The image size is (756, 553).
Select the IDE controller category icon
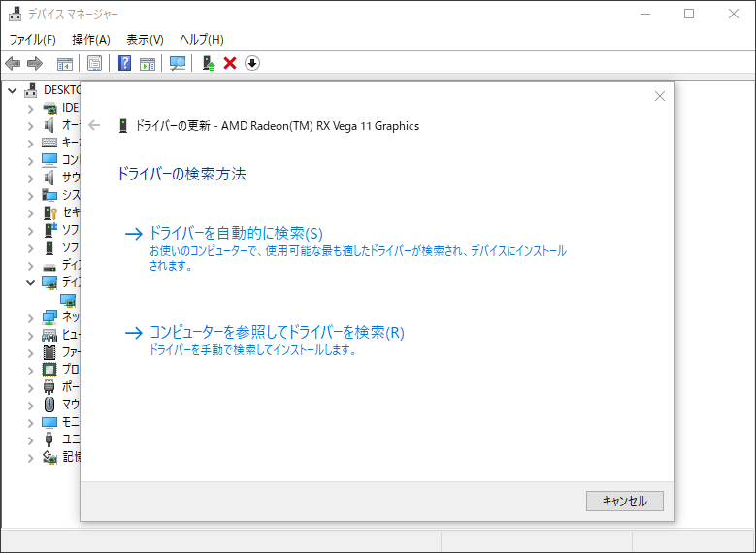pyautogui.click(x=49, y=108)
